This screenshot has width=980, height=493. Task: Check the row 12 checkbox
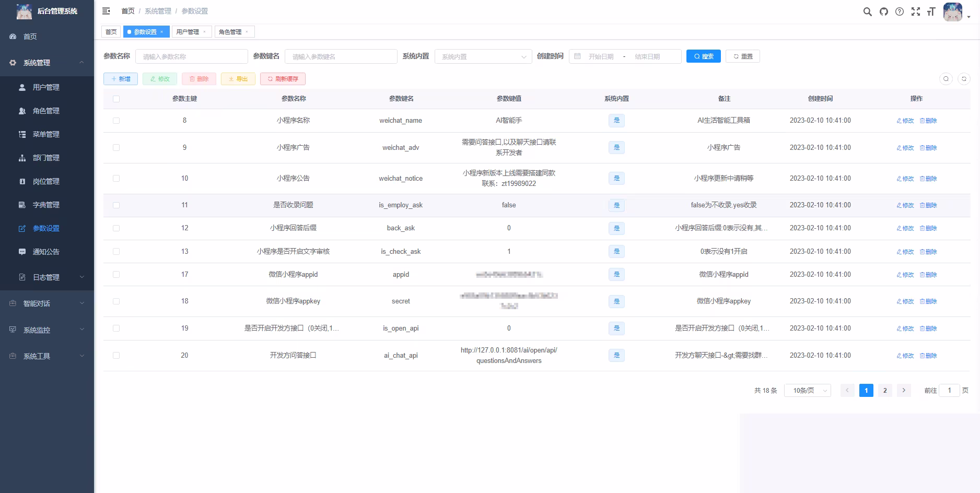[116, 228]
